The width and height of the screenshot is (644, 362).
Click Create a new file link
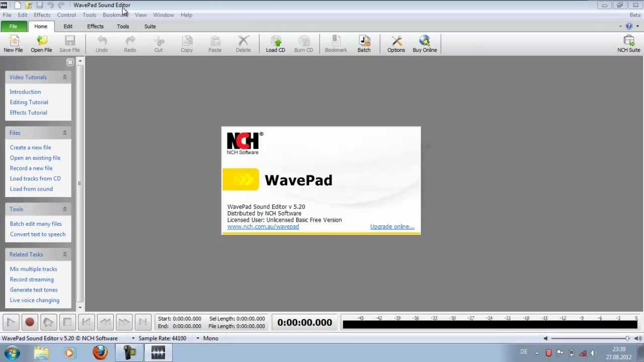click(x=30, y=147)
